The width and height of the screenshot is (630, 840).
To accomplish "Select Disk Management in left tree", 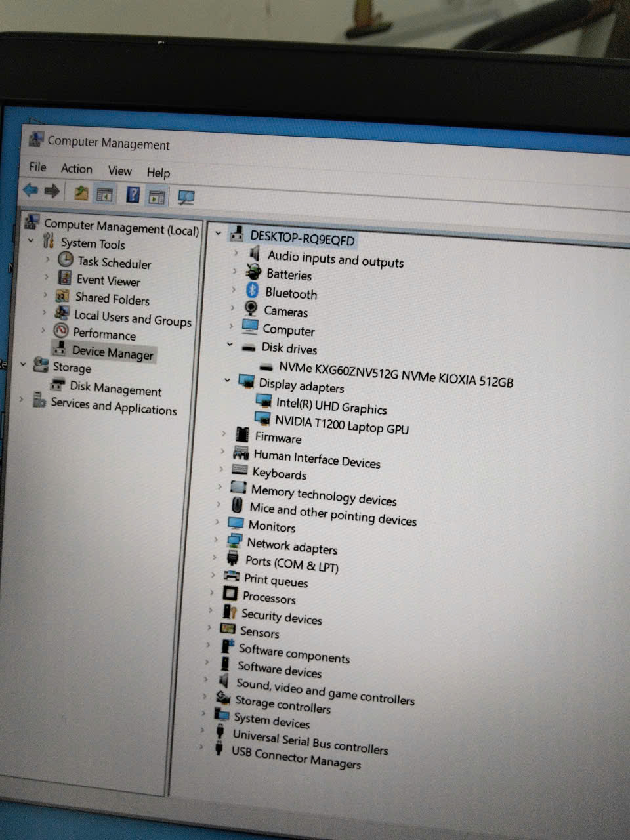I will point(115,388).
